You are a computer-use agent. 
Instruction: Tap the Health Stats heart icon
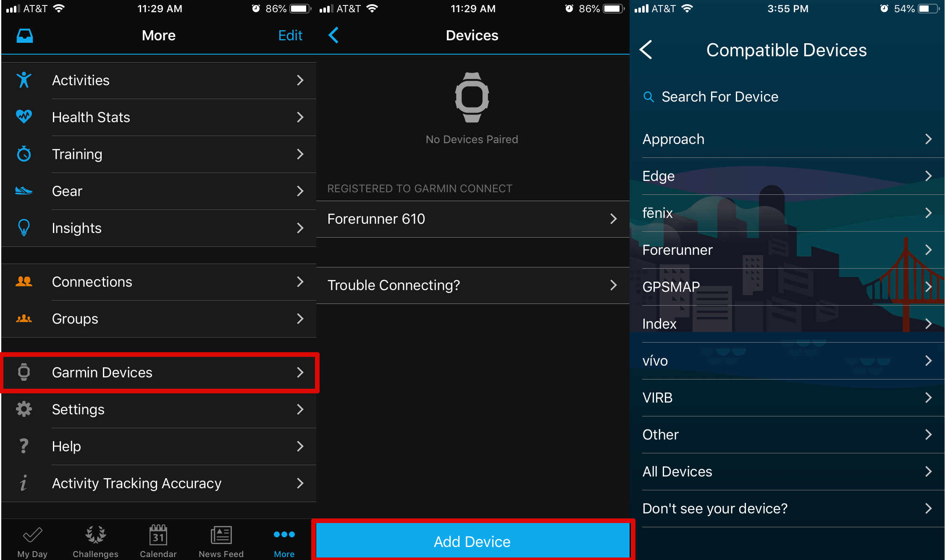24,118
